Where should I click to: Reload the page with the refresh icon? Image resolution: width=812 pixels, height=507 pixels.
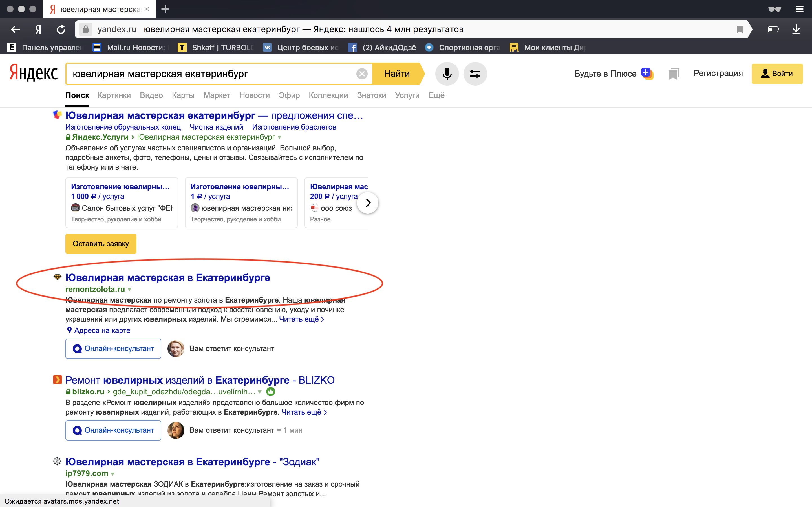pyautogui.click(x=61, y=30)
